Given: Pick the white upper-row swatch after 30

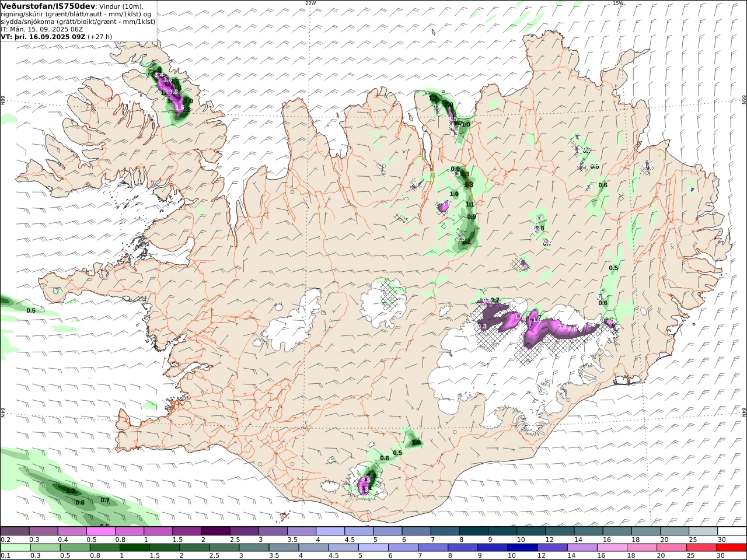Looking at the screenshot, I should 732,531.
